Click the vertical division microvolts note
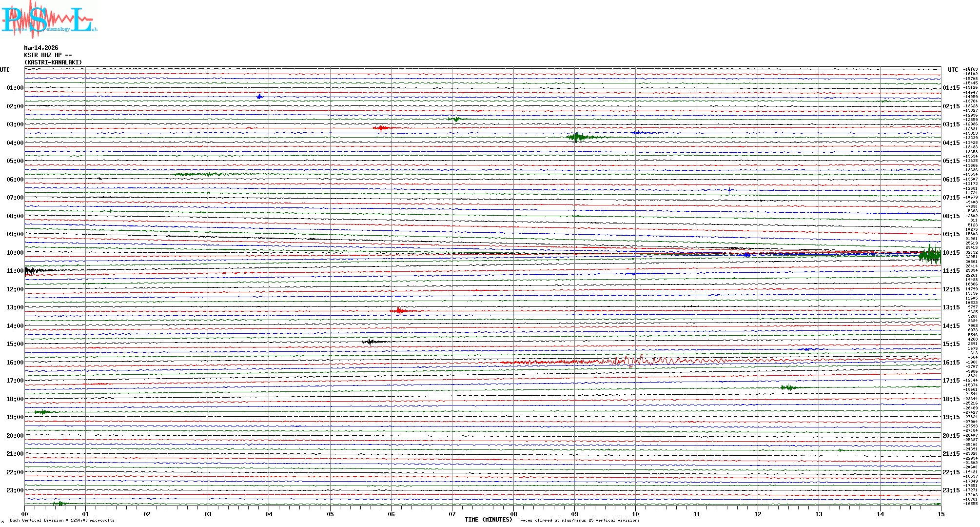This screenshot has width=980, height=527. click(62, 520)
